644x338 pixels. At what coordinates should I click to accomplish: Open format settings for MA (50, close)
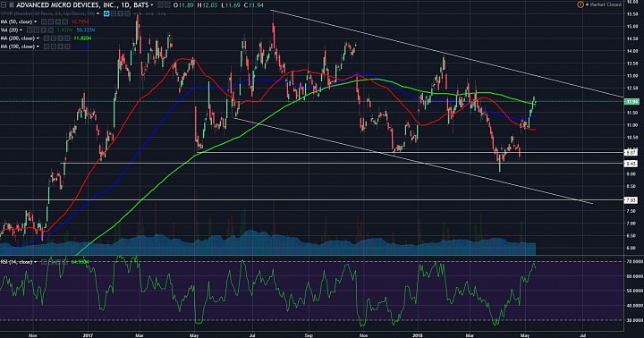[51, 21]
